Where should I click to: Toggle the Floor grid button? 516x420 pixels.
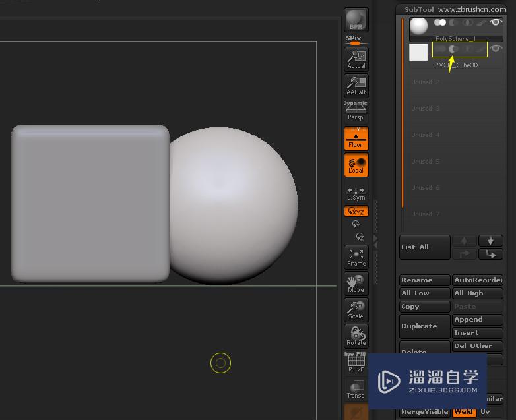coord(356,138)
